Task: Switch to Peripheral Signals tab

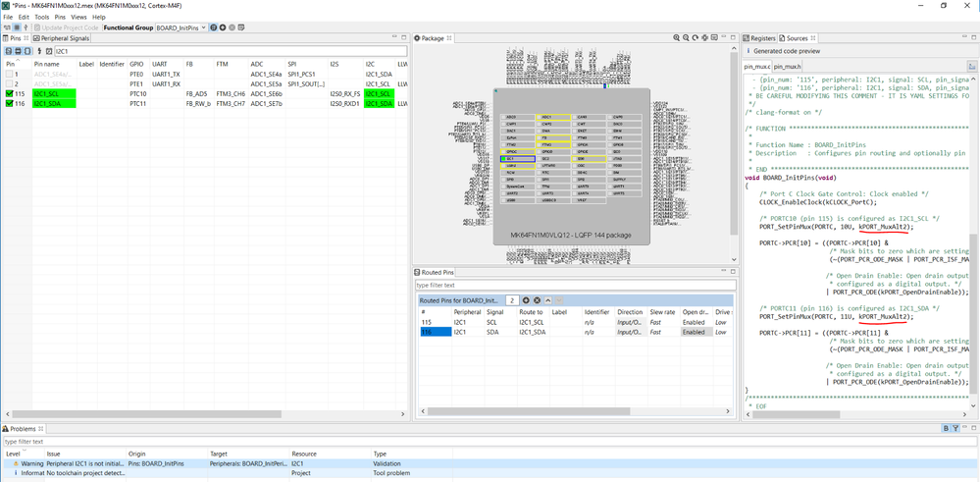Action: click(x=61, y=38)
